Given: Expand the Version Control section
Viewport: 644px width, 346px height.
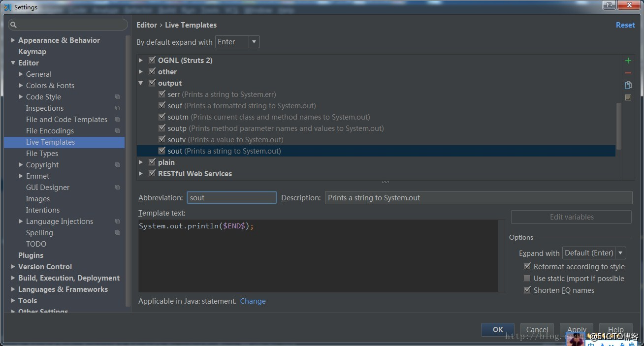Looking at the screenshot, I should click(x=13, y=267).
